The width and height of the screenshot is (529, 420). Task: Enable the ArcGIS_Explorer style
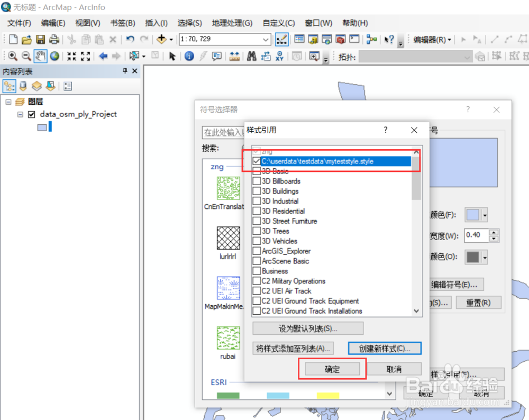(x=257, y=251)
